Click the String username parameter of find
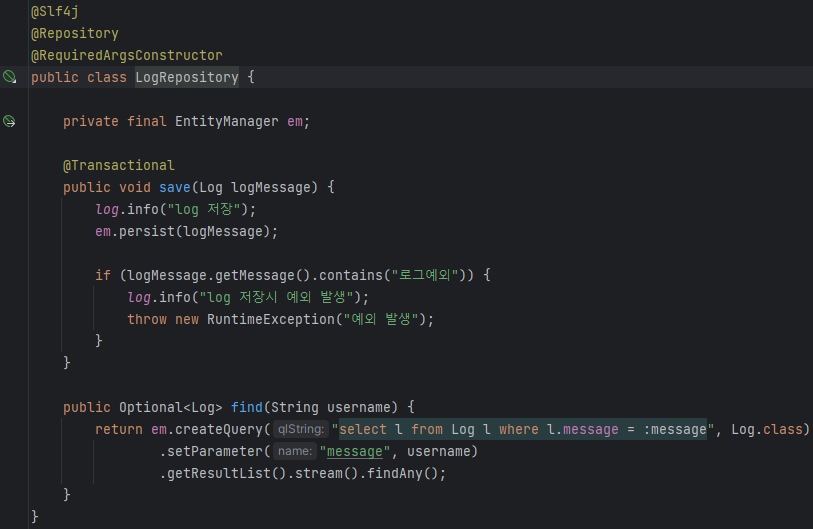 (334, 408)
